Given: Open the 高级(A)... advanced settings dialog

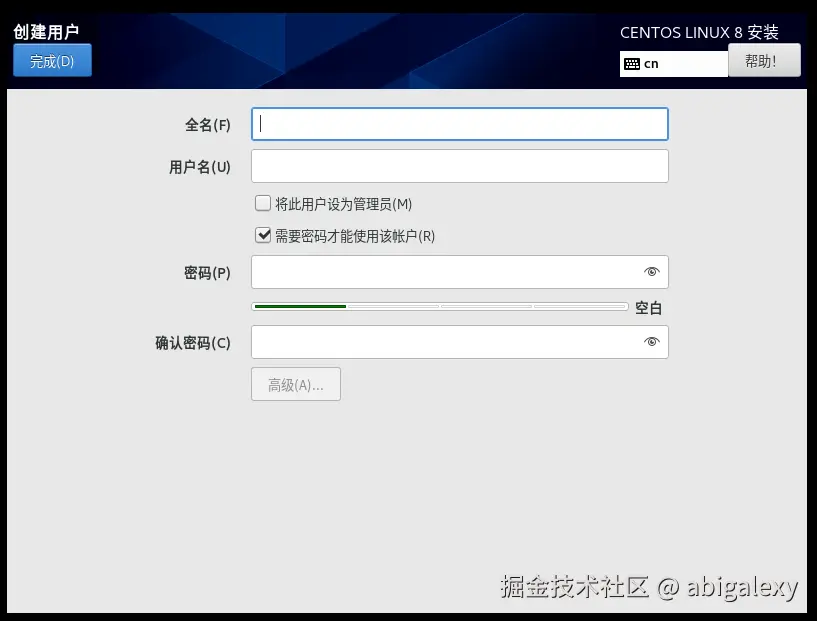Looking at the screenshot, I should [x=295, y=384].
